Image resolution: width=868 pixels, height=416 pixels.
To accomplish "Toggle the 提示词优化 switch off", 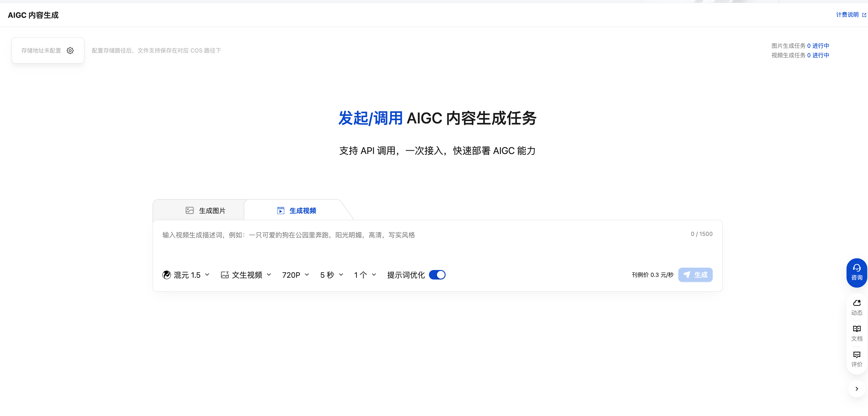I will [437, 275].
